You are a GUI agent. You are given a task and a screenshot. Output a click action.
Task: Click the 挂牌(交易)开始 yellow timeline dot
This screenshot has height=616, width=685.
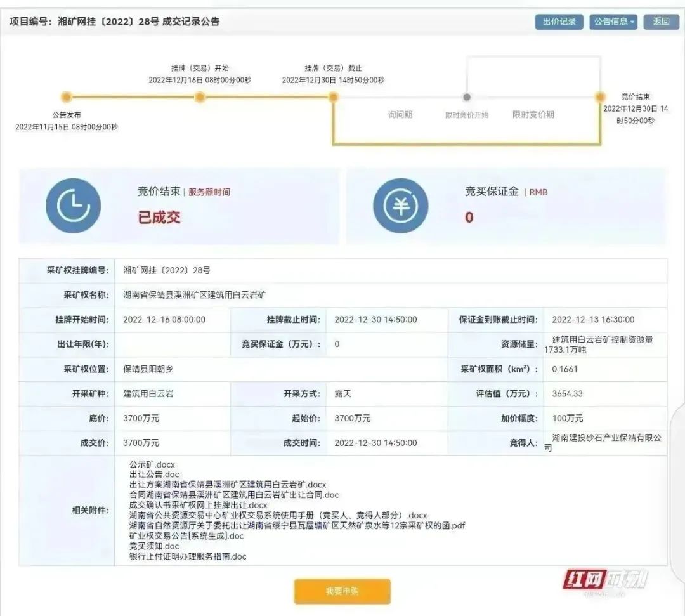(200, 98)
